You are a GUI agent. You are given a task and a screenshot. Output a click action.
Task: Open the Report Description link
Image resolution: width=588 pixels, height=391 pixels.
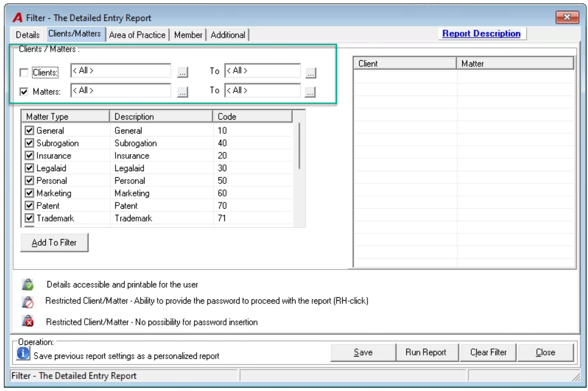[481, 34]
